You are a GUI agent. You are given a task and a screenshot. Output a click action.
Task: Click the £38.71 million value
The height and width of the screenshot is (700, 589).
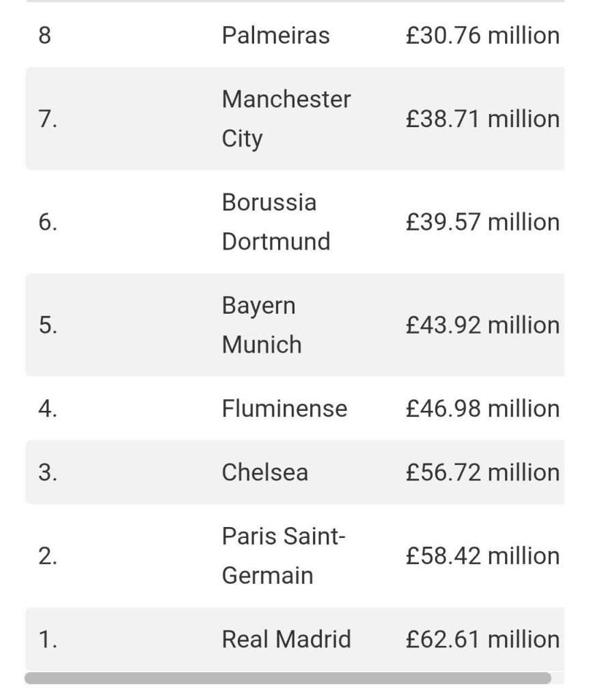point(483,119)
